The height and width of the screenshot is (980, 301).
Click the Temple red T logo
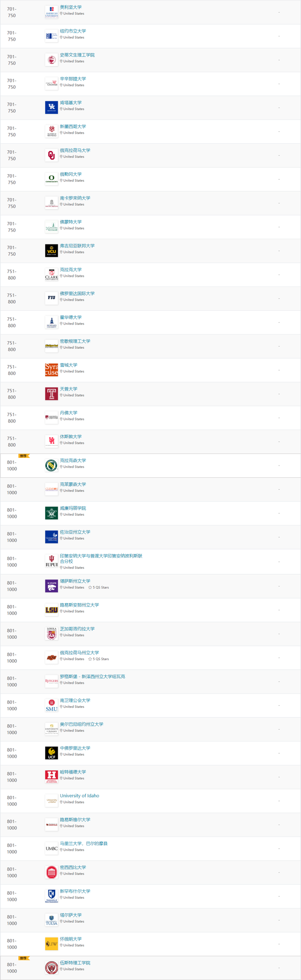point(51,394)
